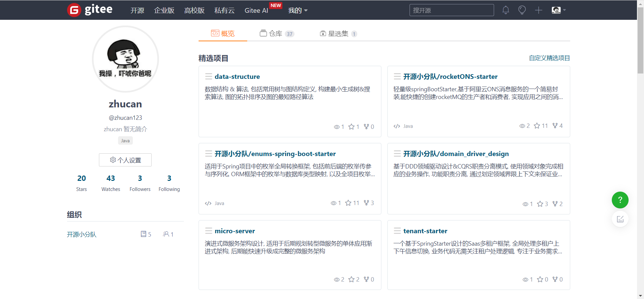Open the 开源小分队 organization
The image size is (644, 299).
[82, 234]
